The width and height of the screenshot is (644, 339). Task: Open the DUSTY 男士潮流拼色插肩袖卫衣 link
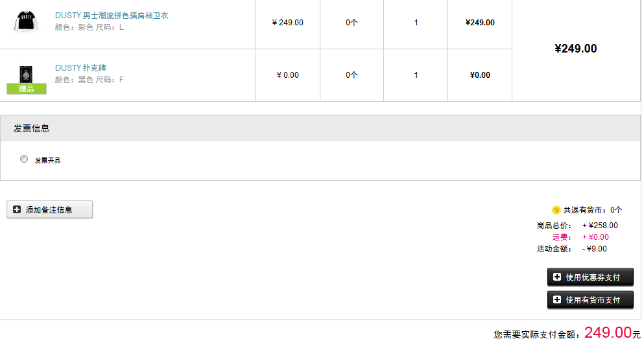point(112,16)
